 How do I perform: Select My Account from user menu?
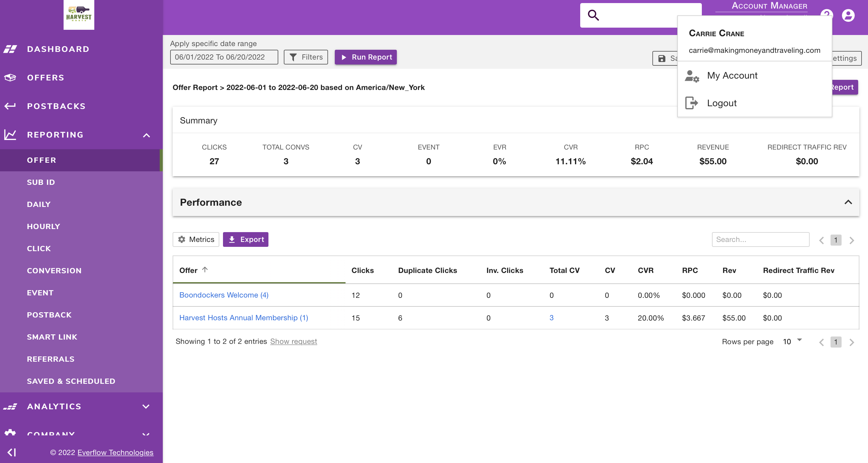[754, 76]
